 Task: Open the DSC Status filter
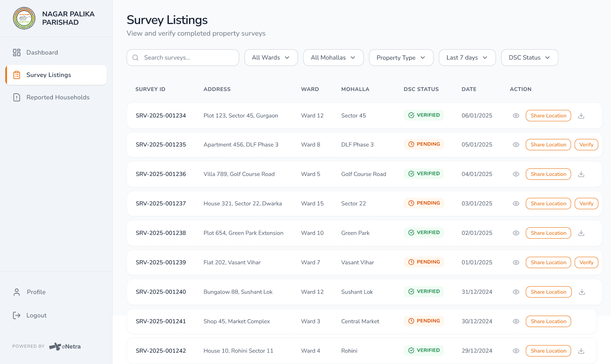(530, 58)
